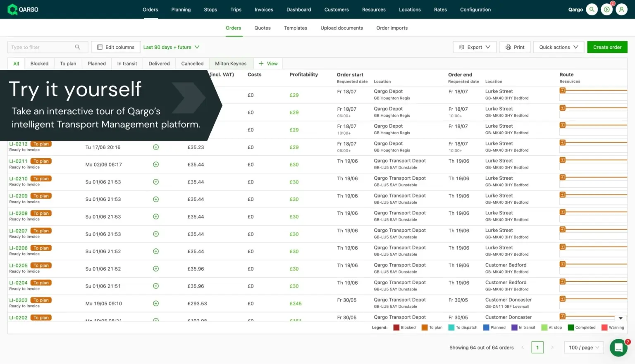Open the 100 per page dropdown
Screen dimensions: 635x364
pos(583,347)
